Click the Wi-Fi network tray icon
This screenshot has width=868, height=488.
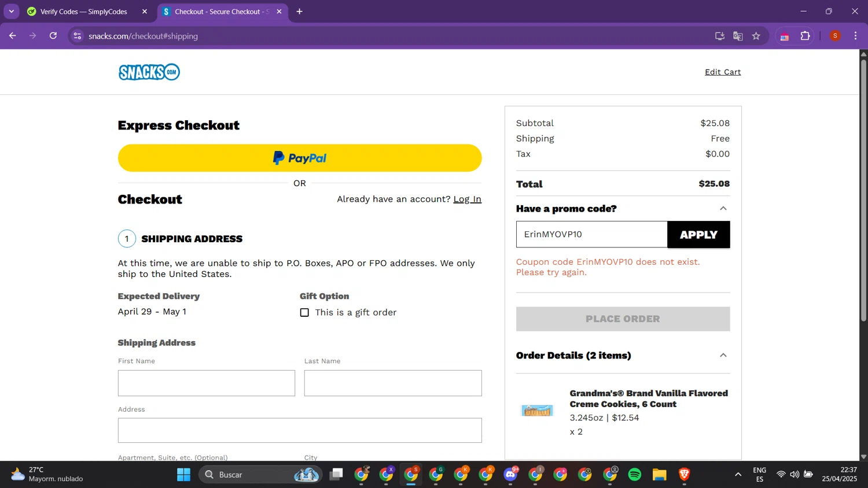click(x=781, y=475)
